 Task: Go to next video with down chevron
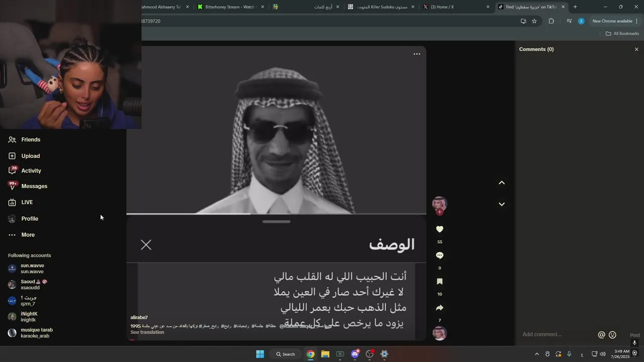point(502,204)
